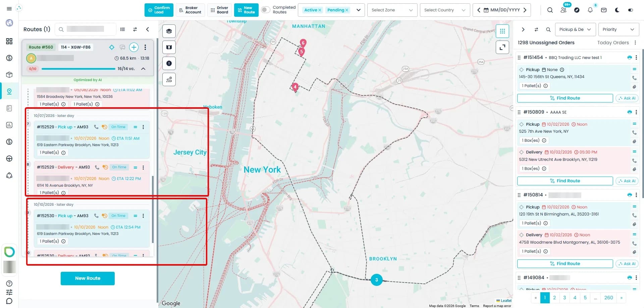Image resolution: width=644 pixels, height=308 pixels.
Task: Expand the Priority sort dropdown
Action: [619, 29]
